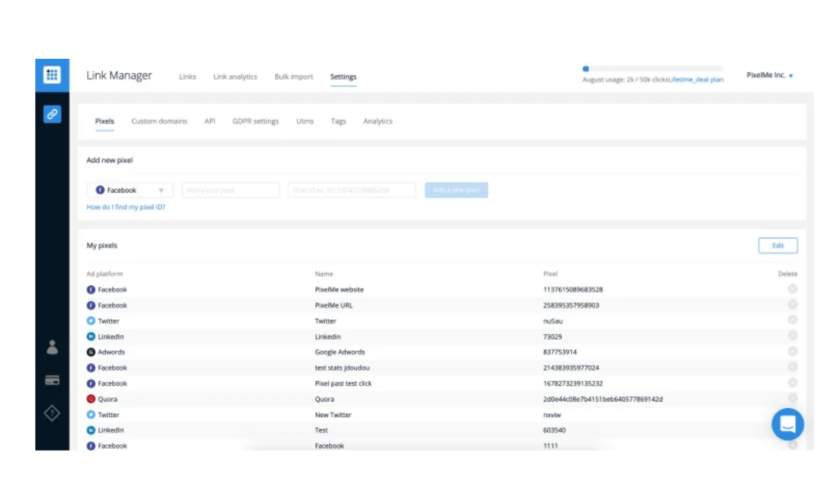The image size is (840, 504).
Task: Click the PixelMe URL name cell
Action: point(334,305)
